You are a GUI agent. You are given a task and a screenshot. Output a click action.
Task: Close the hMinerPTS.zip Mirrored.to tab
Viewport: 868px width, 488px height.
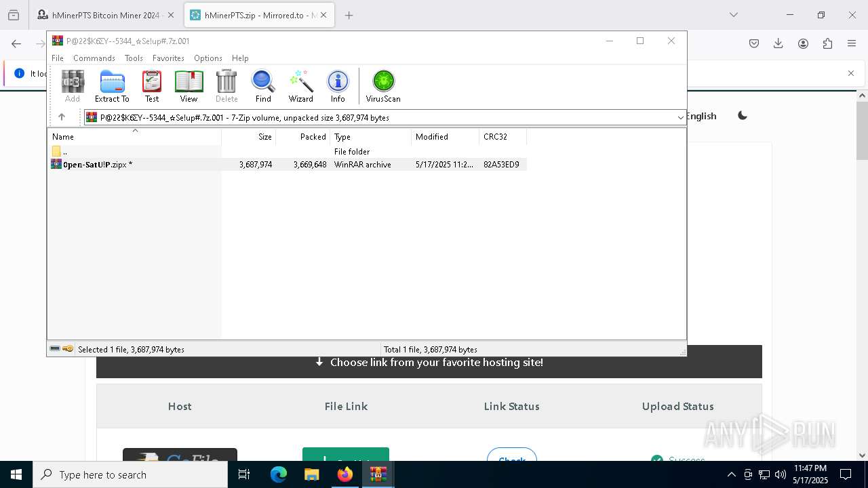pyautogui.click(x=323, y=15)
